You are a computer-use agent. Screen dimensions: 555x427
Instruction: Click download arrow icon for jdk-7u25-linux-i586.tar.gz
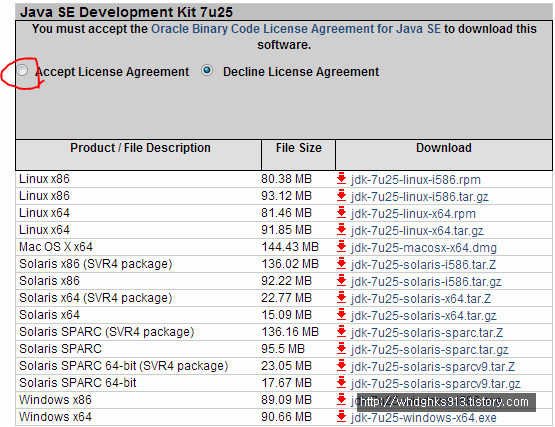[x=341, y=195]
